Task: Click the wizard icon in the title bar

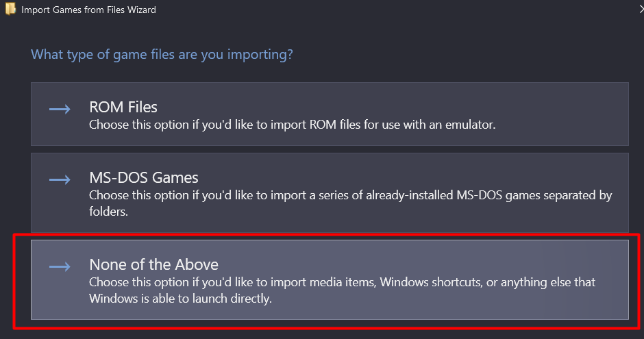Action: coord(10,10)
